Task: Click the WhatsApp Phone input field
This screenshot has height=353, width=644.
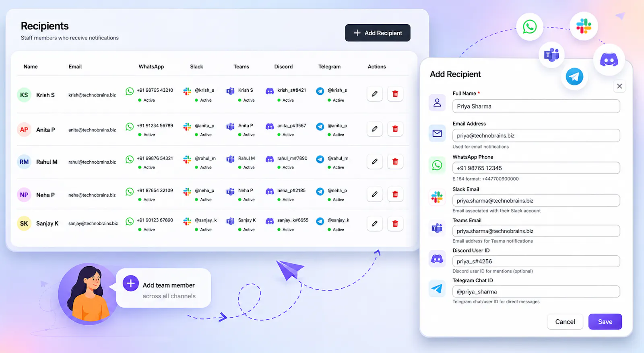Action: [536, 168]
